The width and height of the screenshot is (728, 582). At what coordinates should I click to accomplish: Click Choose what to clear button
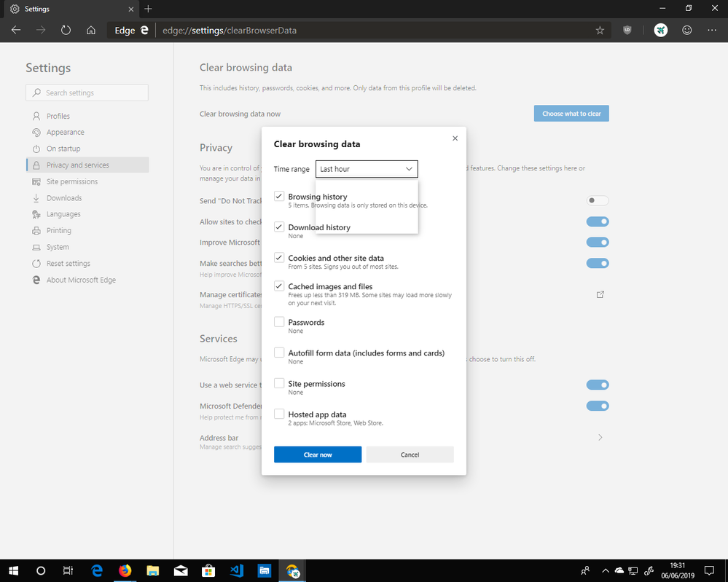[x=571, y=113]
